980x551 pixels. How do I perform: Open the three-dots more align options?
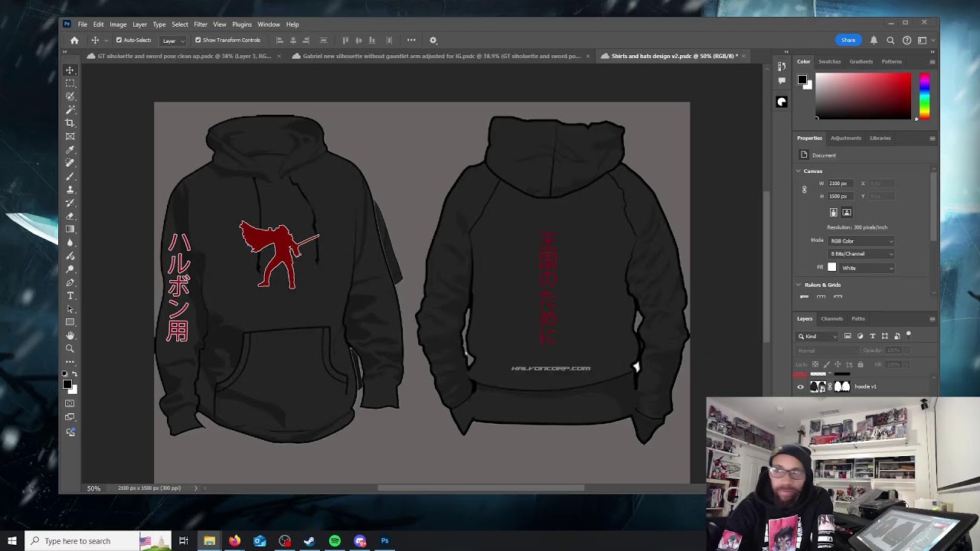411,40
